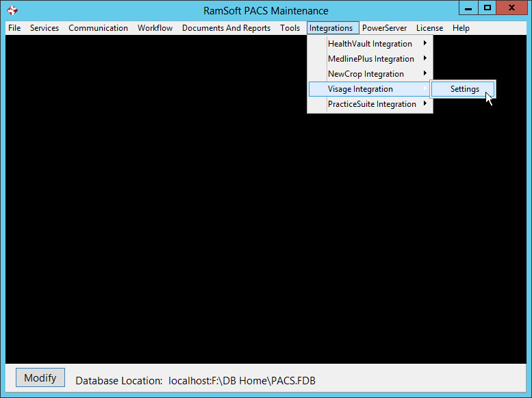Viewport: 532px width, 398px height.
Task: Open the Workflow menu
Action: (155, 28)
